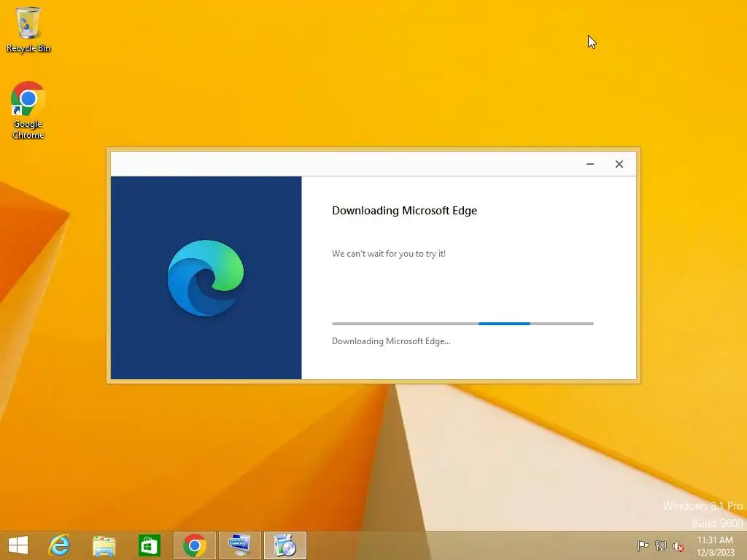
Task: Launch Internet Explorer from taskbar
Action: click(x=59, y=545)
